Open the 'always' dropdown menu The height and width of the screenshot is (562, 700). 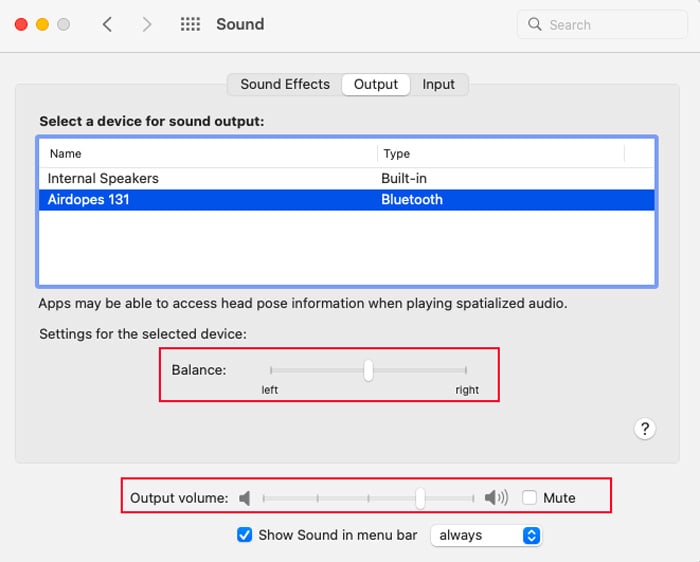(486, 535)
